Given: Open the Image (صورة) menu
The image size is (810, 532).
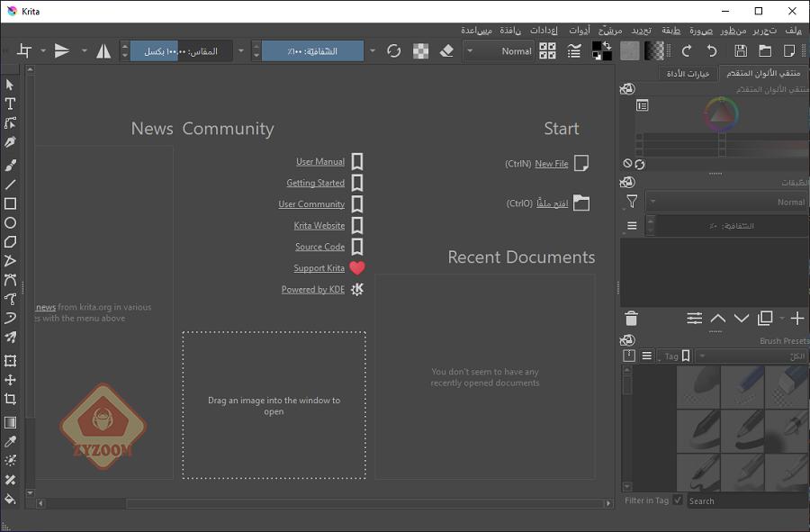Looking at the screenshot, I should [x=701, y=31].
